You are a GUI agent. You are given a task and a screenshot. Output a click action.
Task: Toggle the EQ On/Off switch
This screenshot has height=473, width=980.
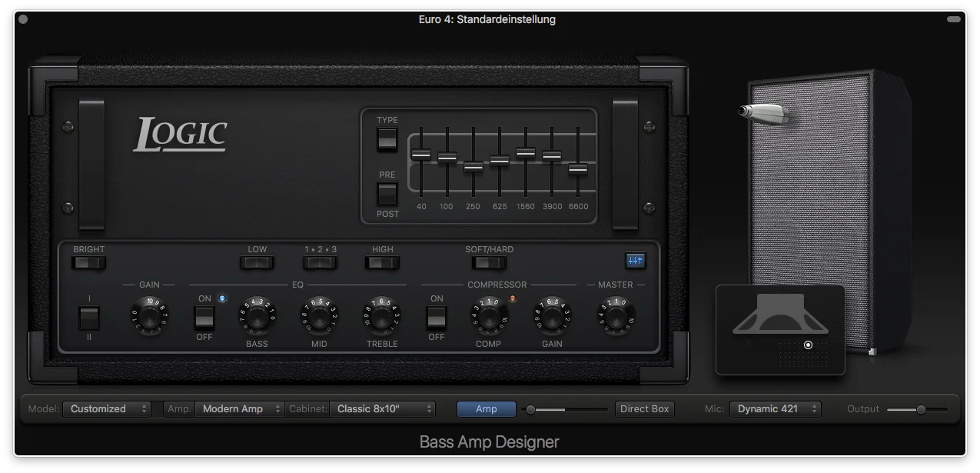pyautogui.click(x=204, y=317)
